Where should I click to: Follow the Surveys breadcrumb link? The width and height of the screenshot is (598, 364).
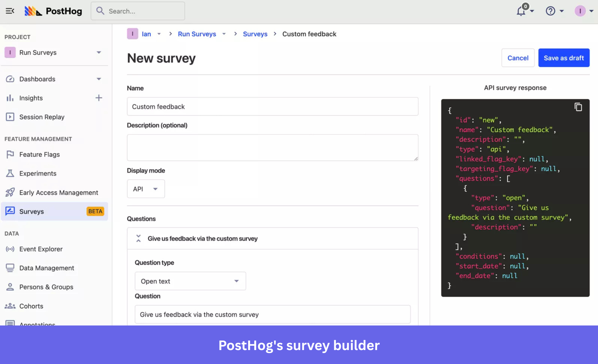tap(255, 34)
